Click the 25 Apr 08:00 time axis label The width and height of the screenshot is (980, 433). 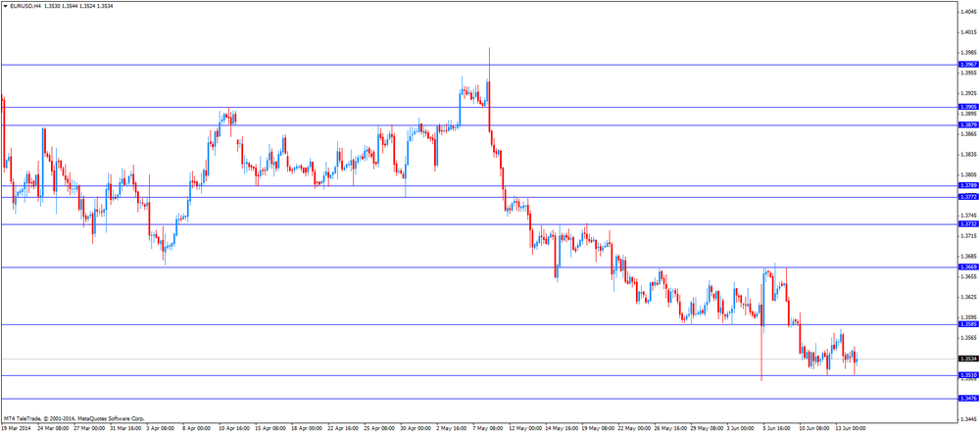(x=379, y=429)
